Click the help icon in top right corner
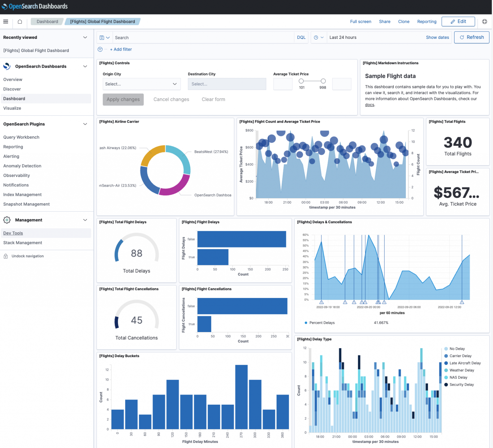 coord(484,22)
